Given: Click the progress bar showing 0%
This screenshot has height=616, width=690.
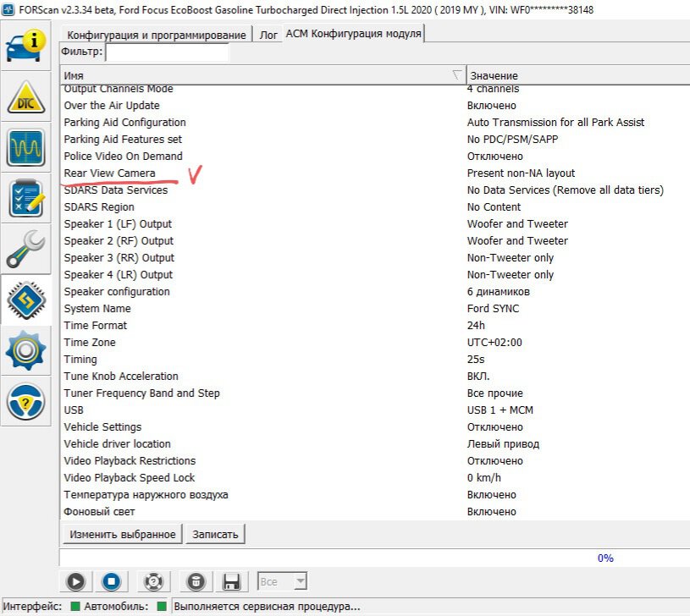Looking at the screenshot, I should click(374, 558).
